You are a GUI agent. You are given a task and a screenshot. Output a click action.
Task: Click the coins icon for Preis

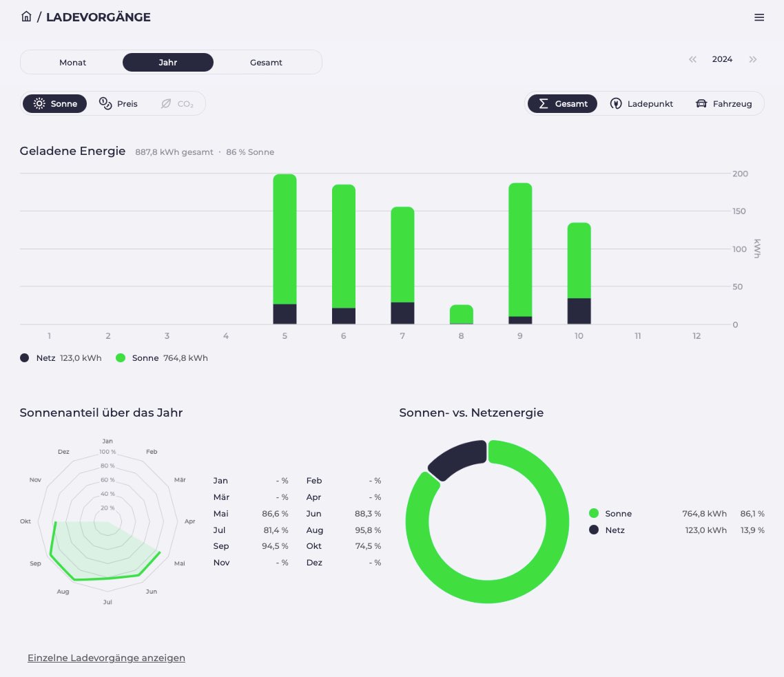[105, 103]
